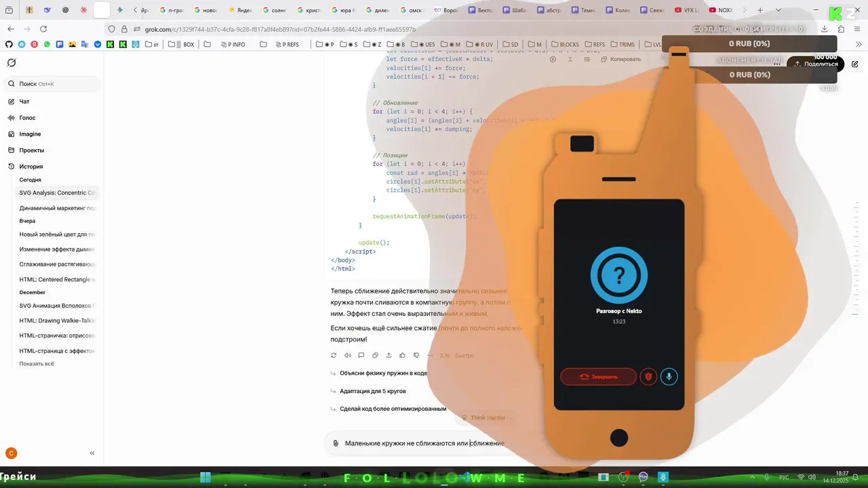868x488 pixels.
Task: Open chat 'Динамичный маркетинг'
Action: click(x=58, y=209)
